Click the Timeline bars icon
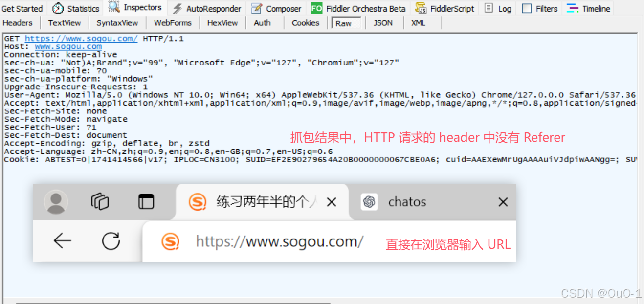 pyautogui.click(x=573, y=8)
